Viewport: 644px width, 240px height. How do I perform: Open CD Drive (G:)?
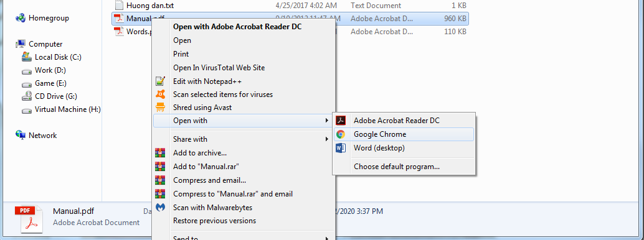(x=56, y=96)
